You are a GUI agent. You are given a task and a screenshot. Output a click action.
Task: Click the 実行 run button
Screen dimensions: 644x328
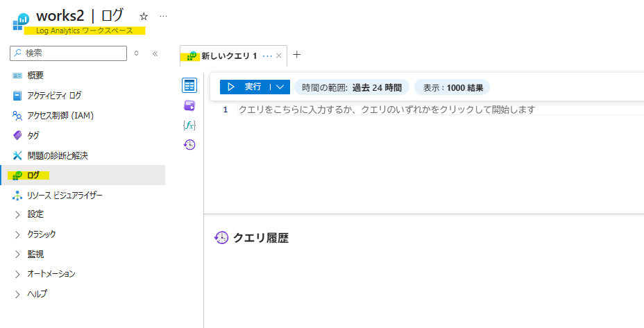246,87
